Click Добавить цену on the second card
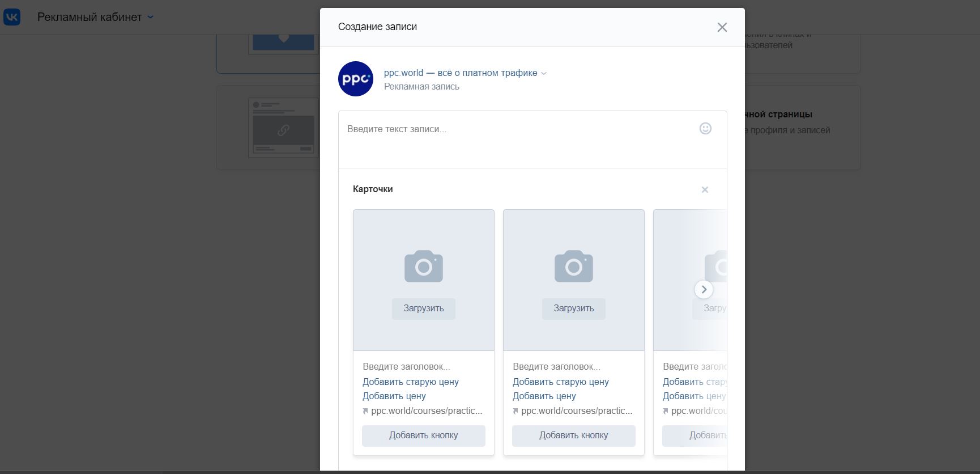 544,396
